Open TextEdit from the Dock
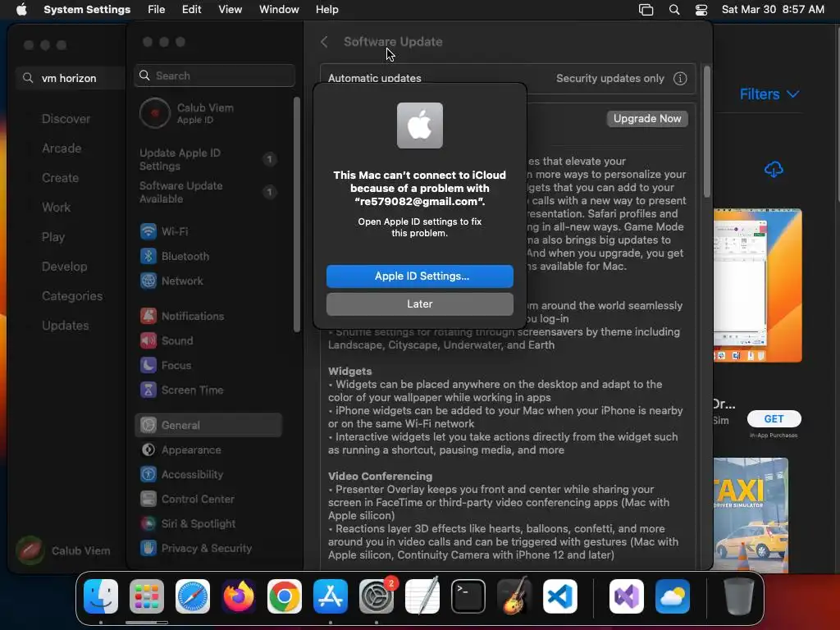 coord(422,596)
